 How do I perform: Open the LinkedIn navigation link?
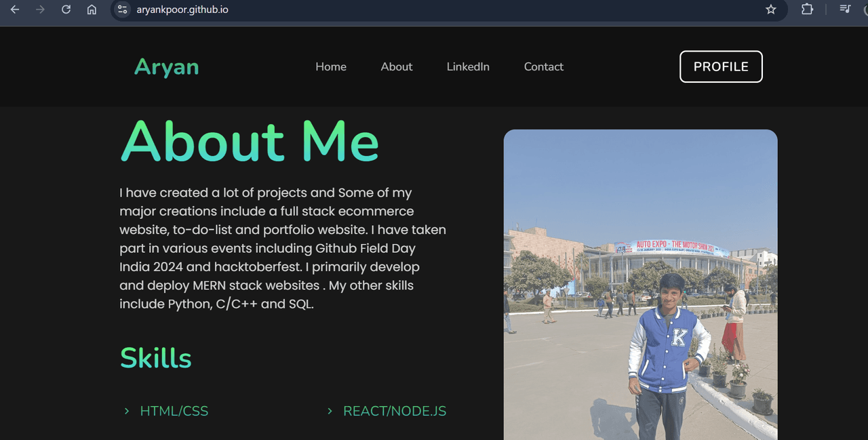click(x=468, y=66)
